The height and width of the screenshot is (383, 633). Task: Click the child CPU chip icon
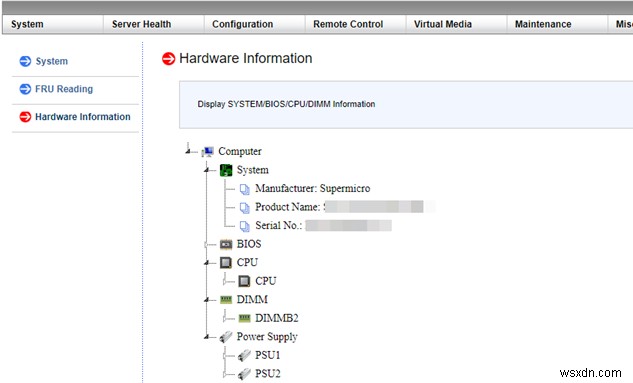[244, 281]
